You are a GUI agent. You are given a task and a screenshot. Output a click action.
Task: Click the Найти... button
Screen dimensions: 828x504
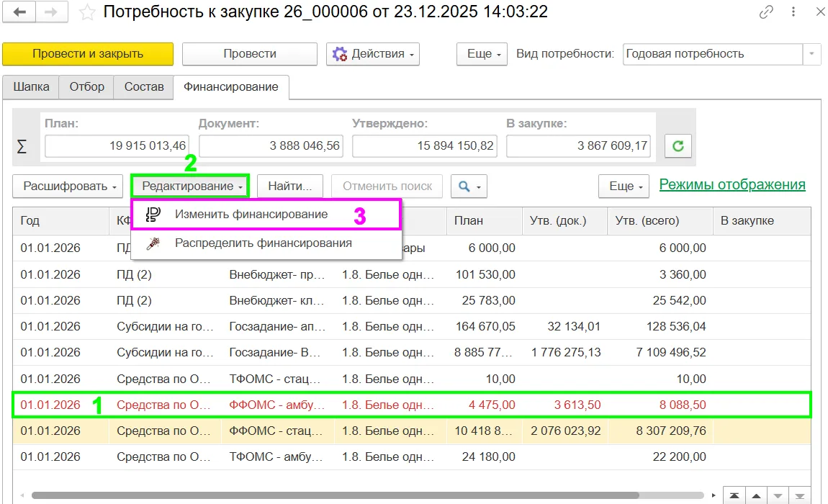tap(290, 186)
